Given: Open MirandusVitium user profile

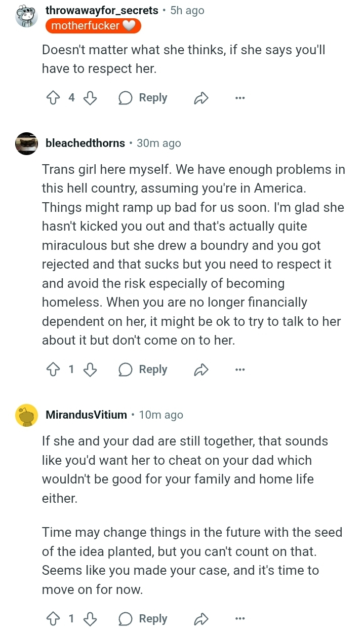Looking at the screenshot, I should (x=86, y=415).
